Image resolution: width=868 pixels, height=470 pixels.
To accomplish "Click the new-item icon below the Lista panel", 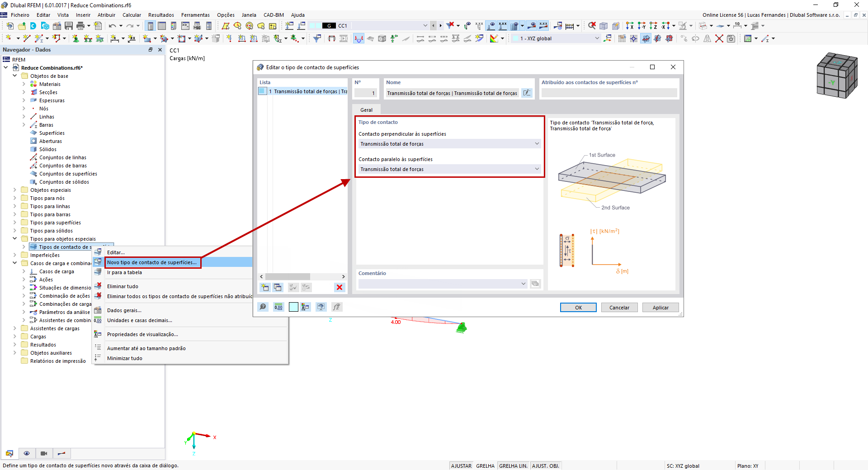I will (x=265, y=287).
